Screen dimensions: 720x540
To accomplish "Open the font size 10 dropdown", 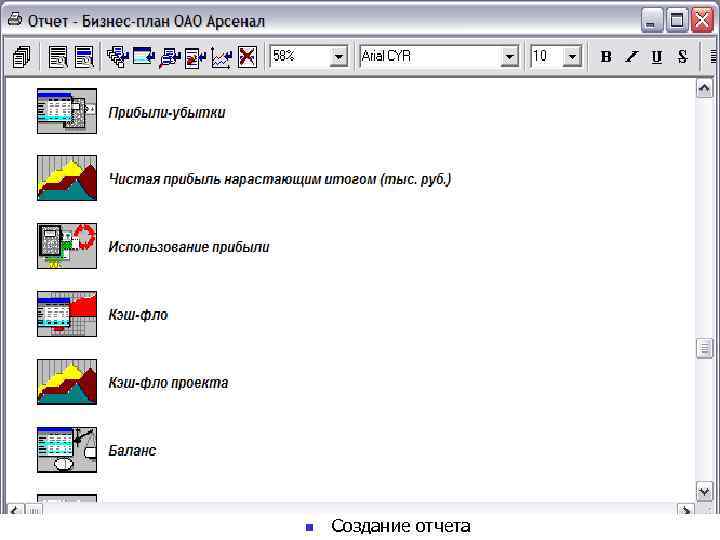I will coord(572,57).
